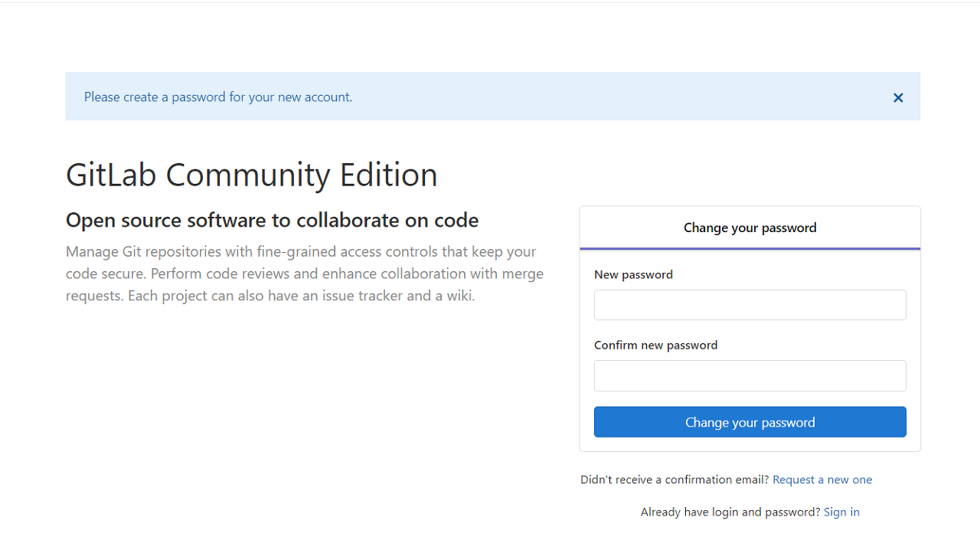Image resolution: width=980 pixels, height=560 pixels.
Task: Dismiss the create password alert banner
Action: 898,97
